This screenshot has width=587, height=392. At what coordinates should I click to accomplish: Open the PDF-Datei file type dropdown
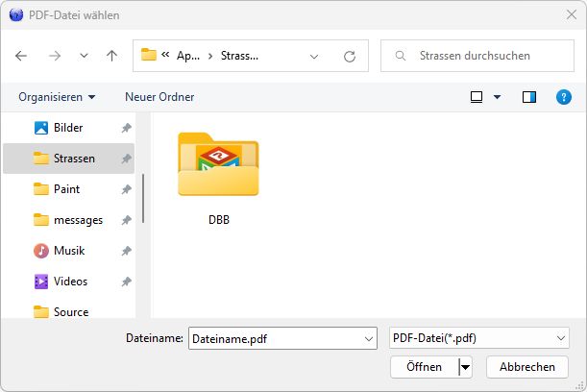tap(561, 338)
